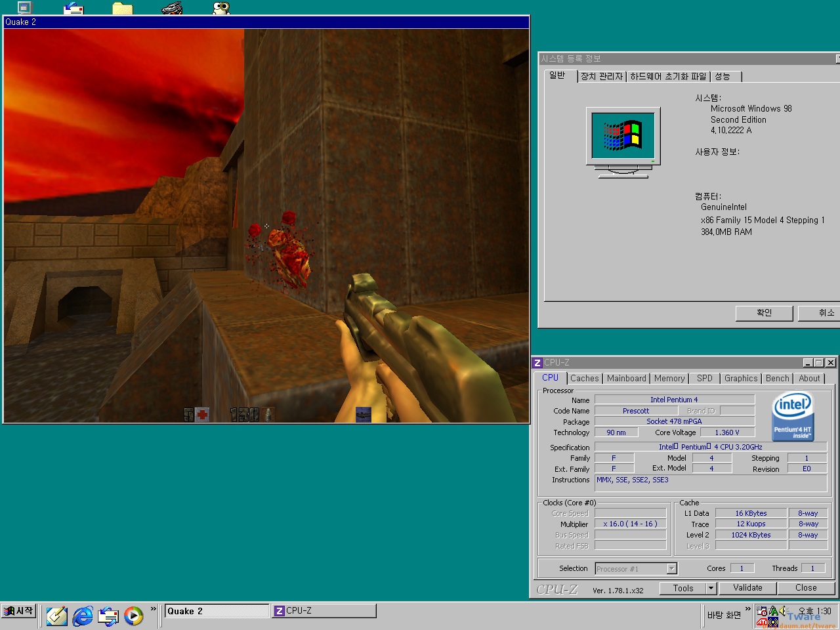840x630 pixels.
Task: Click the Task Scheduler tray icon
Action: click(762, 611)
